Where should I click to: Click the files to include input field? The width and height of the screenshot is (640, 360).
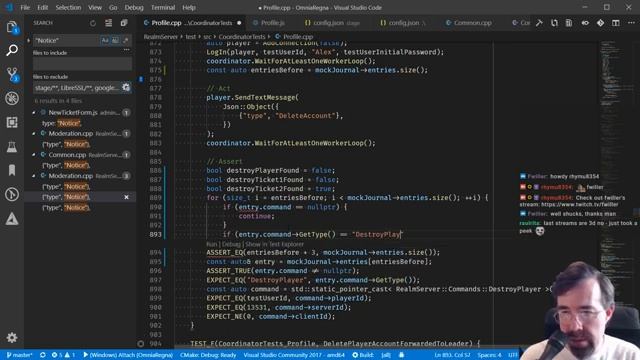coord(82,64)
